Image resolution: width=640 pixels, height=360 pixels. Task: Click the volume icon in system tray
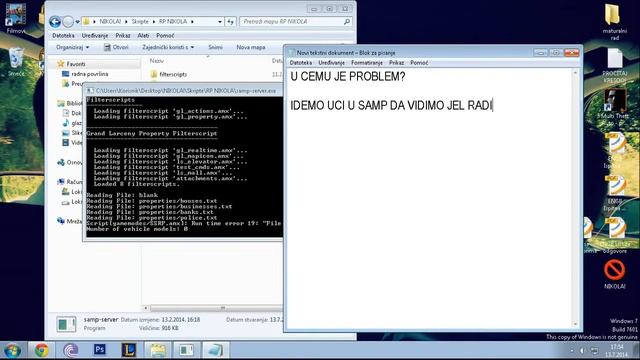point(582,351)
